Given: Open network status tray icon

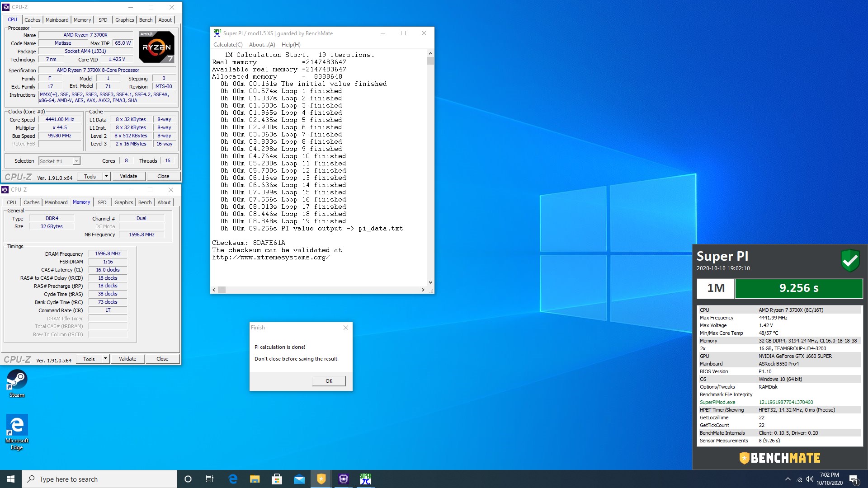Looking at the screenshot, I should (x=799, y=479).
